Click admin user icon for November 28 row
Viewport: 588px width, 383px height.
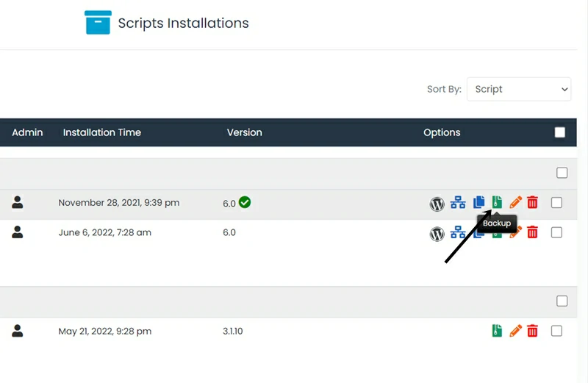point(18,202)
